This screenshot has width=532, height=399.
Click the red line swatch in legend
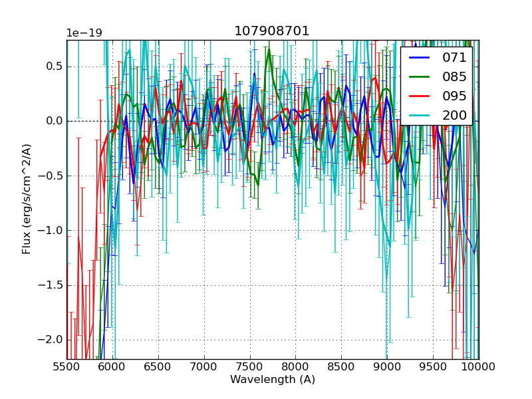coord(418,96)
